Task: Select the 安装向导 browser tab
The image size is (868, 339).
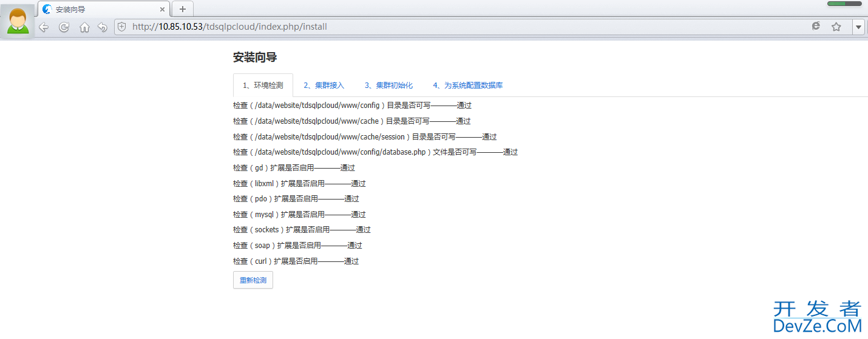Action: [104, 9]
